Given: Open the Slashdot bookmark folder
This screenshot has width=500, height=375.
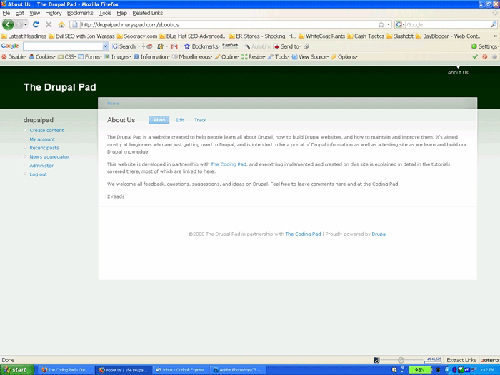Looking at the screenshot, I should pos(400,36).
